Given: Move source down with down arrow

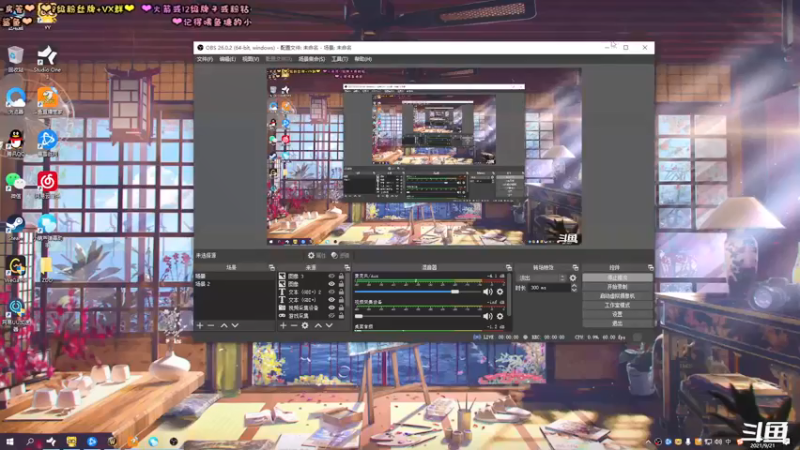Looking at the screenshot, I should coord(329,326).
